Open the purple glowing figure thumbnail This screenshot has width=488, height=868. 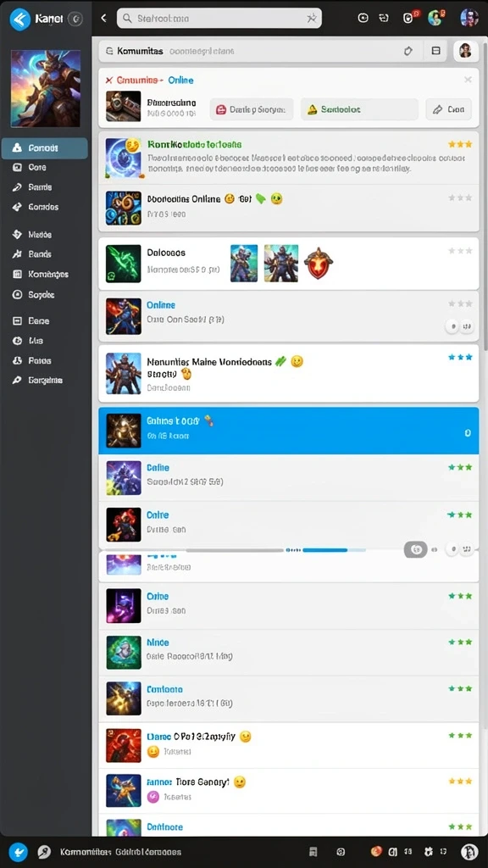124,605
